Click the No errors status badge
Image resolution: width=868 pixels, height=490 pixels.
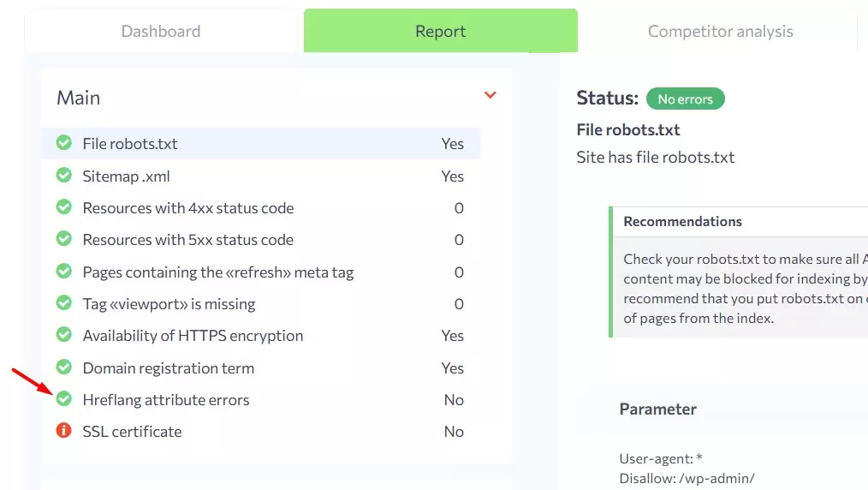point(685,99)
